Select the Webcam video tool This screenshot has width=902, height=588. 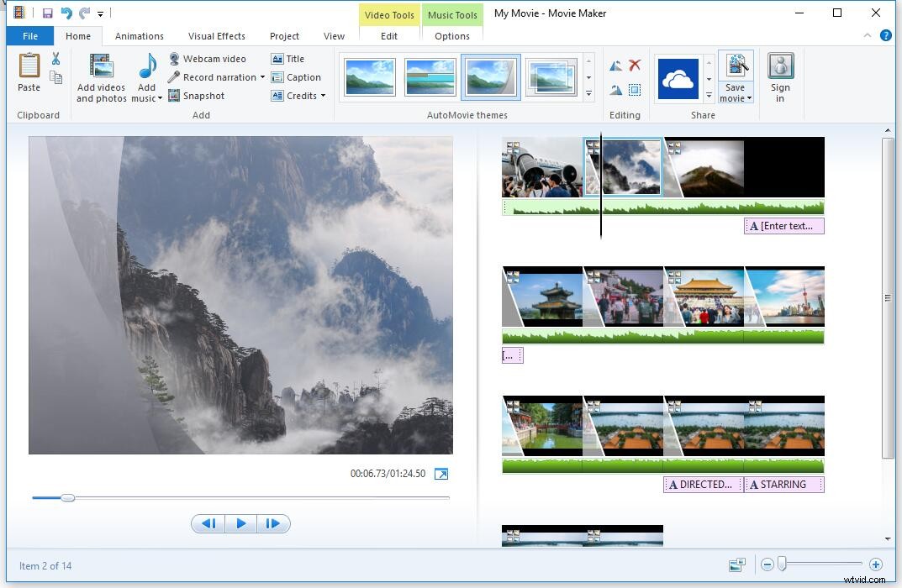pos(212,58)
